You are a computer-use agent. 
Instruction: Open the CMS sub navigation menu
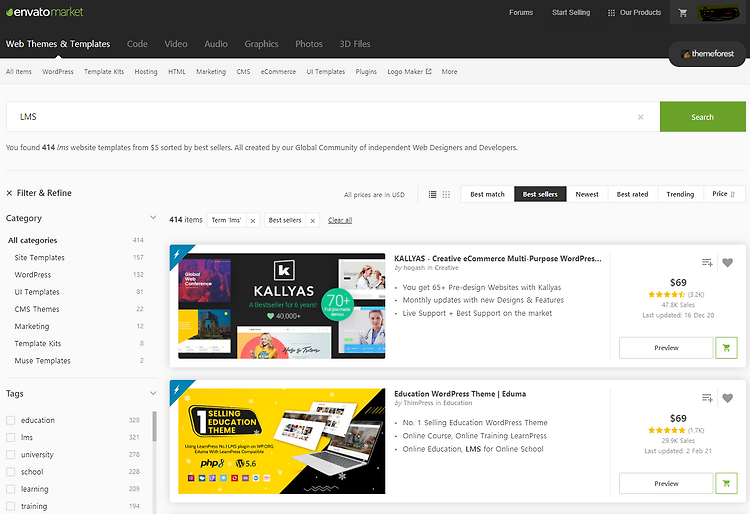click(x=243, y=72)
